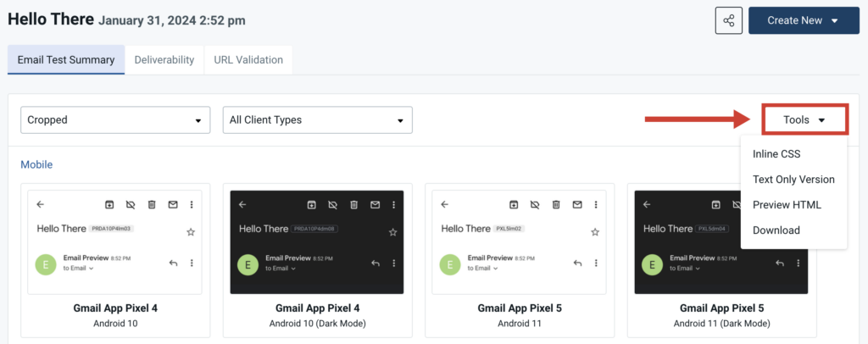Switch to the Deliverability tab
868x344 pixels.
coord(164,59)
